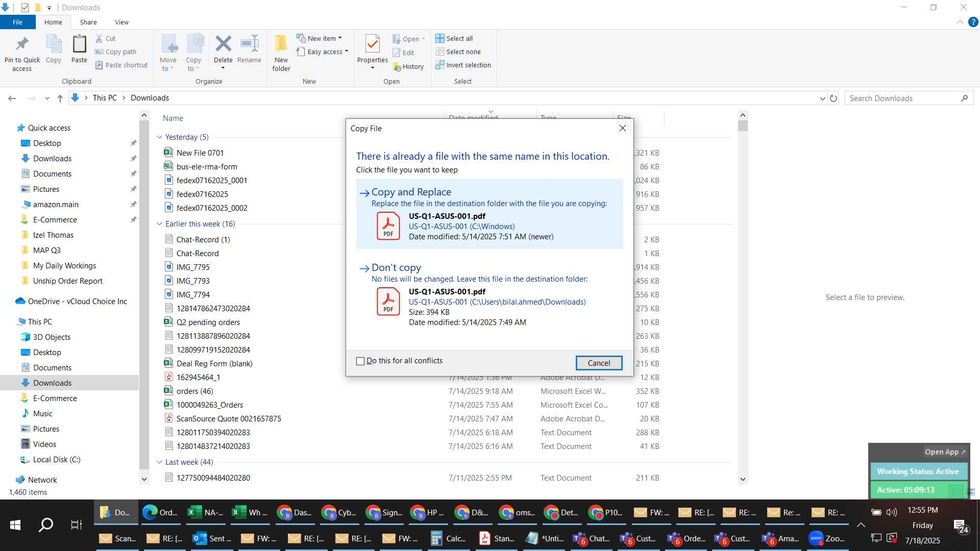Select Deal Reg Form (blank) file
The width and height of the screenshot is (980, 551).
[x=214, y=363]
